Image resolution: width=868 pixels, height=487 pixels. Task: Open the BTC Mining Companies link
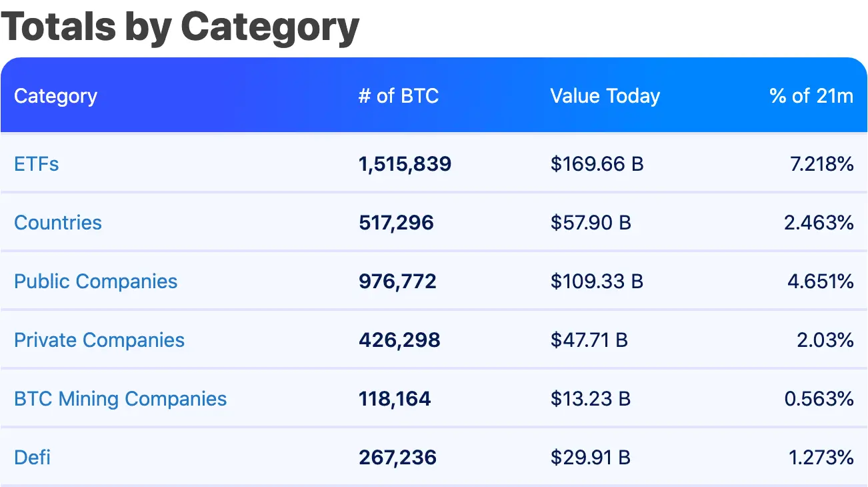tap(121, 399)
